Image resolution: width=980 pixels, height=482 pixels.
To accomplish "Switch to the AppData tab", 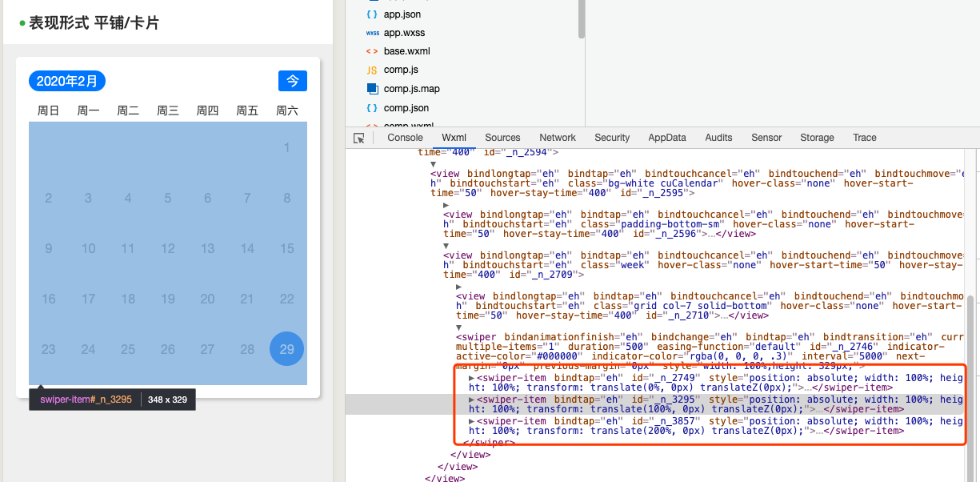I will click(667, 138).
